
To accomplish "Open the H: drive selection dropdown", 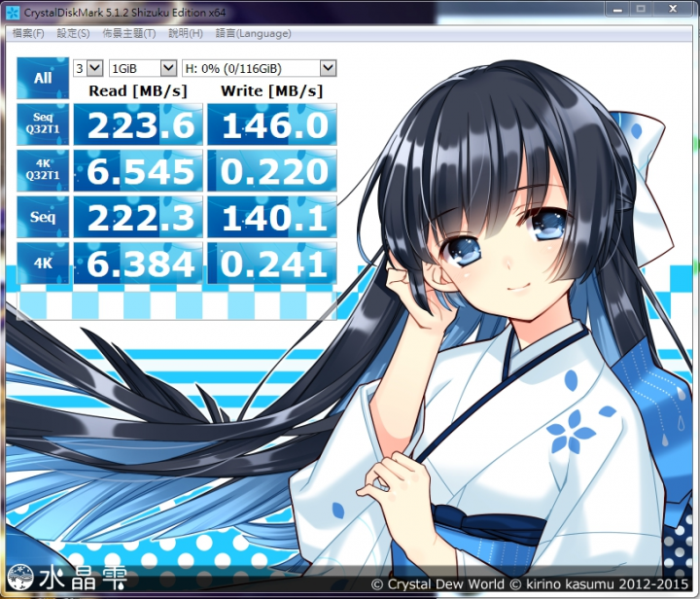I will point(259,68).
